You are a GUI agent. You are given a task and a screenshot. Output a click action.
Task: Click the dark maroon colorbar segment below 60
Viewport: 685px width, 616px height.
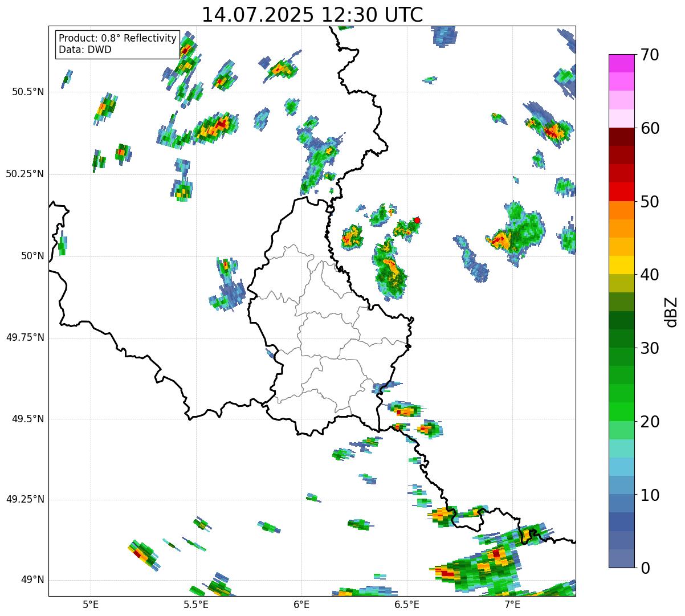click(x=621, y=137)
